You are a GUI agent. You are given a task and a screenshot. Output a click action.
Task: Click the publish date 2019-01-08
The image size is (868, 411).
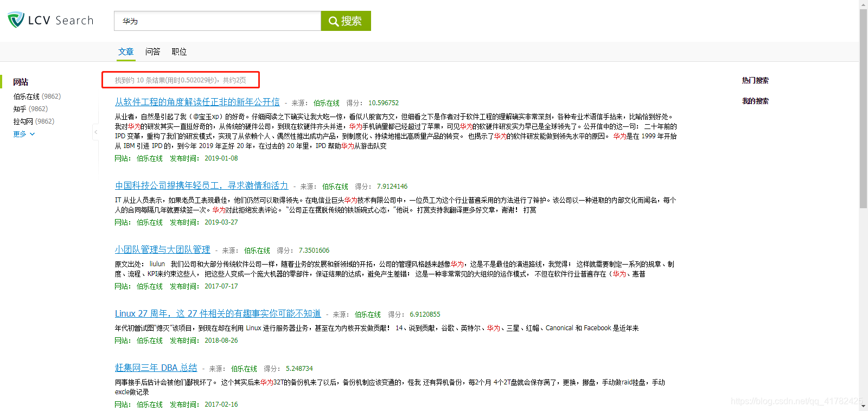[x=221, y=158]
